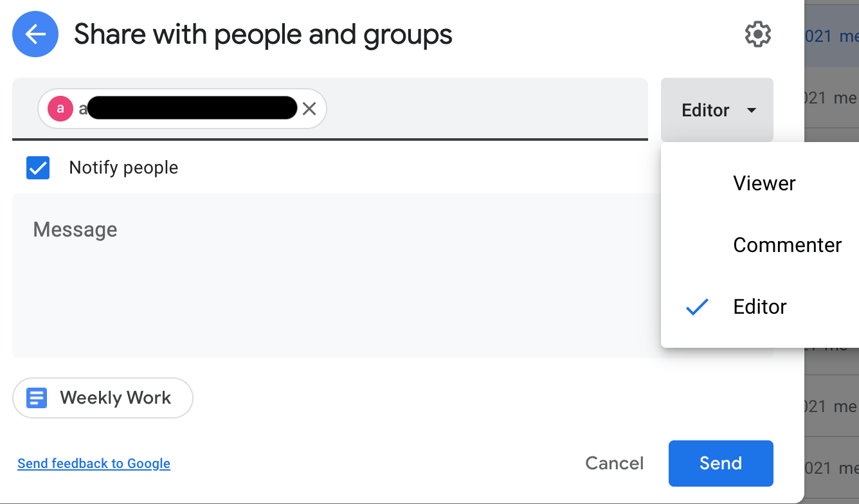This screenshot has width=859, height=504.
Task: Uncheck the Notify people checkbox
Action: point(38,167)
